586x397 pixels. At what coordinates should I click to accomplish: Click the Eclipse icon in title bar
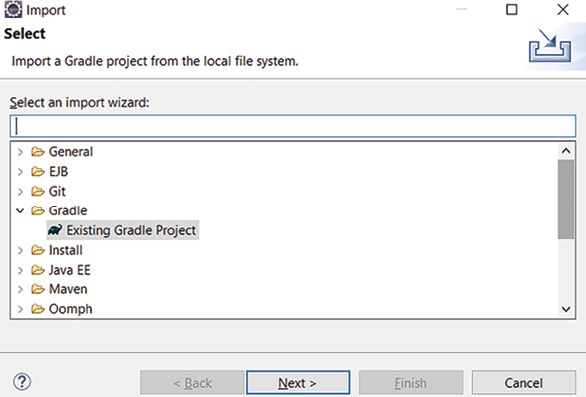click(13, 9)
